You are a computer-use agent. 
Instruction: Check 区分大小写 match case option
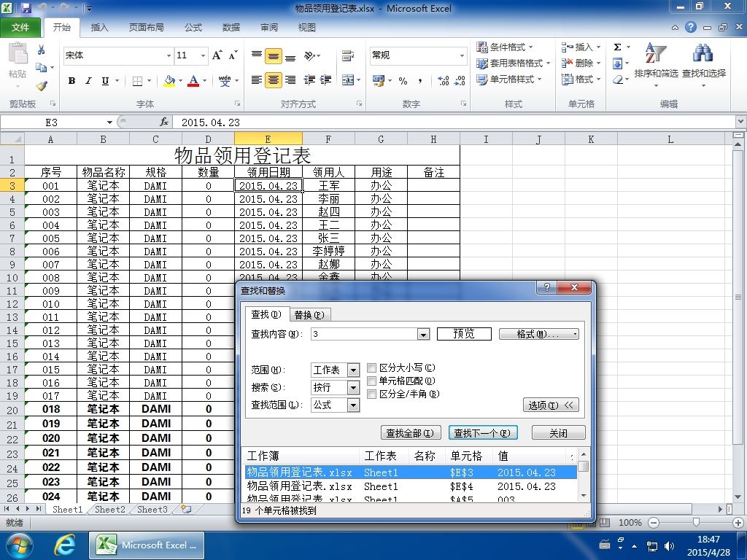[371, 367]
